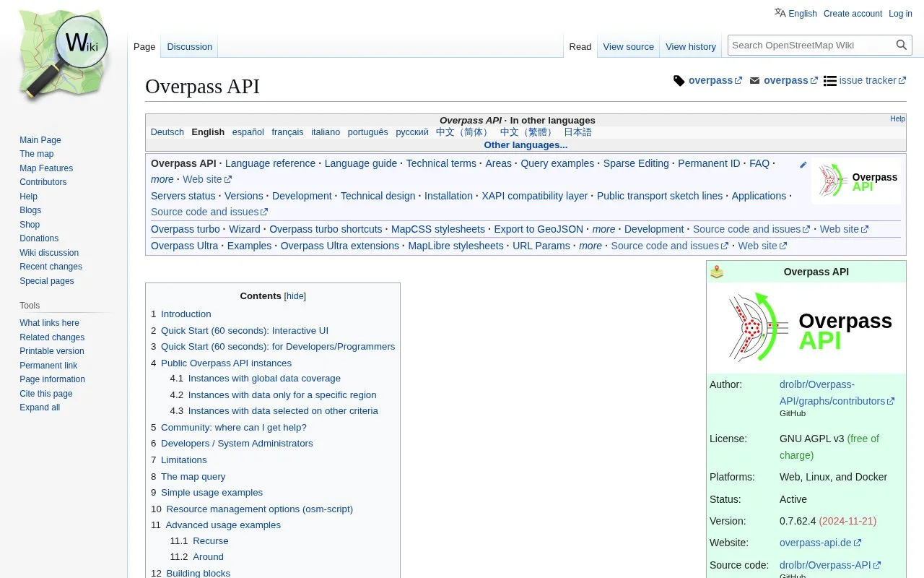The width and height of the screenshot is (924, 578).
Task: Open drolbr/Overpass-API source code link
Action: [830, 565]
